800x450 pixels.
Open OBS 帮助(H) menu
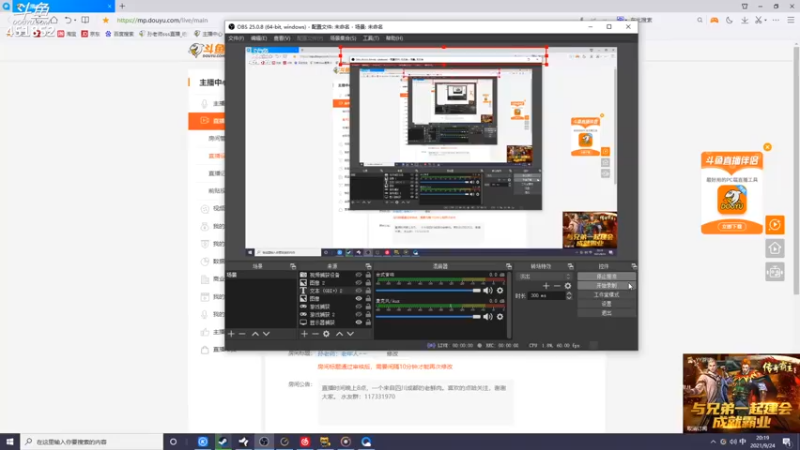point(394,38)
